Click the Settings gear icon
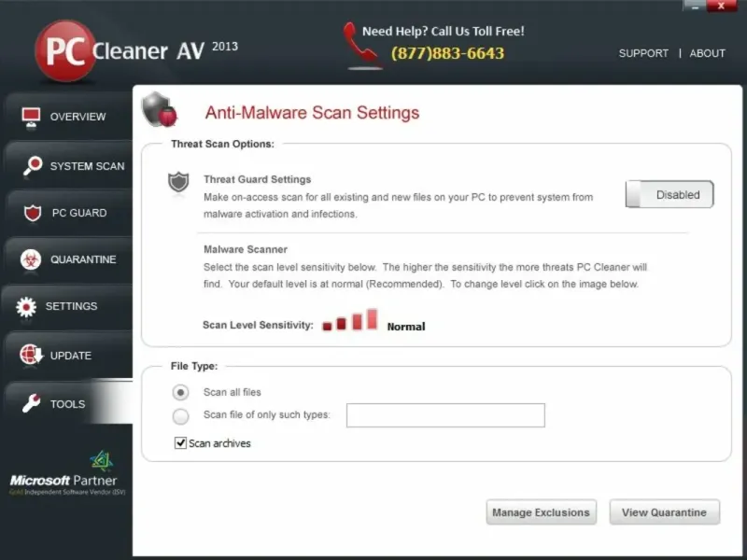The image size is (747, 560). [x=26, y=307]
